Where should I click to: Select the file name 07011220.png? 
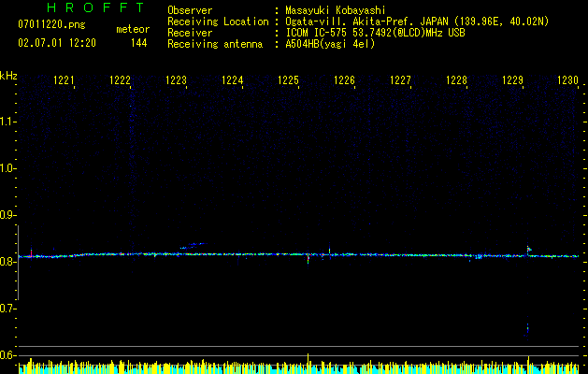pyautogui.click(x=51, y=25)
